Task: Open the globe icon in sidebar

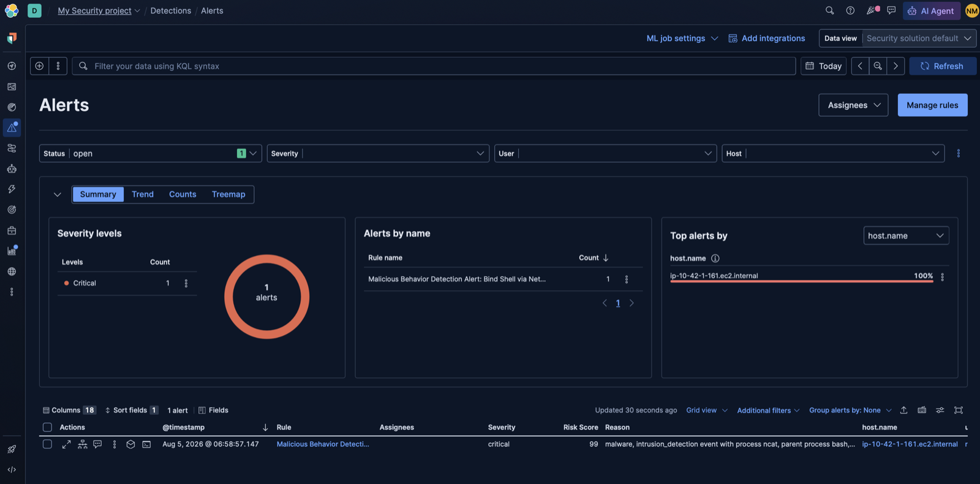Action: 12,271
